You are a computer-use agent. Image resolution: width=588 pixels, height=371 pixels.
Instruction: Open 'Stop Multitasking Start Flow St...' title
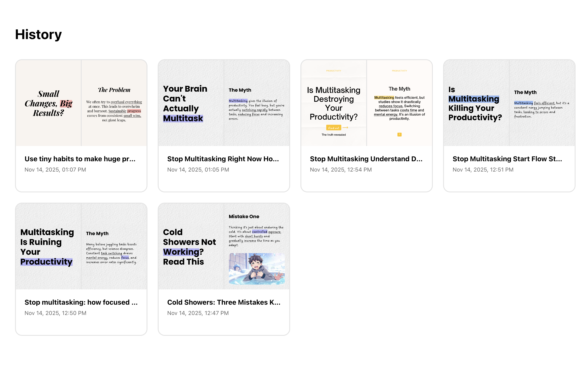[507, 159]
